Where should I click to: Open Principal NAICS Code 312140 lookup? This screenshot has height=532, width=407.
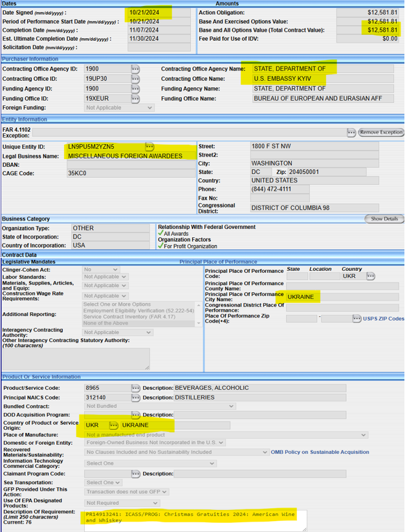tap(135, 398)
